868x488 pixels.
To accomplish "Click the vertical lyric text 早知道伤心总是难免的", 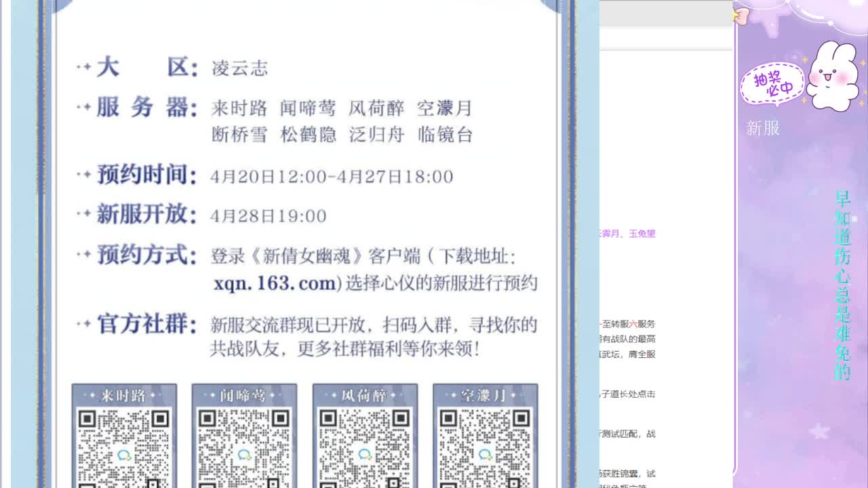I will (842, 285).
